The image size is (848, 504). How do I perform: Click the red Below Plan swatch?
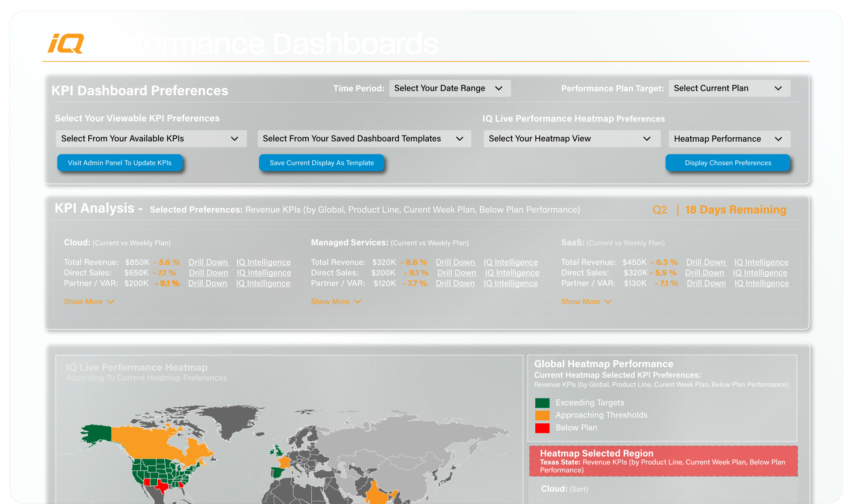542,428
